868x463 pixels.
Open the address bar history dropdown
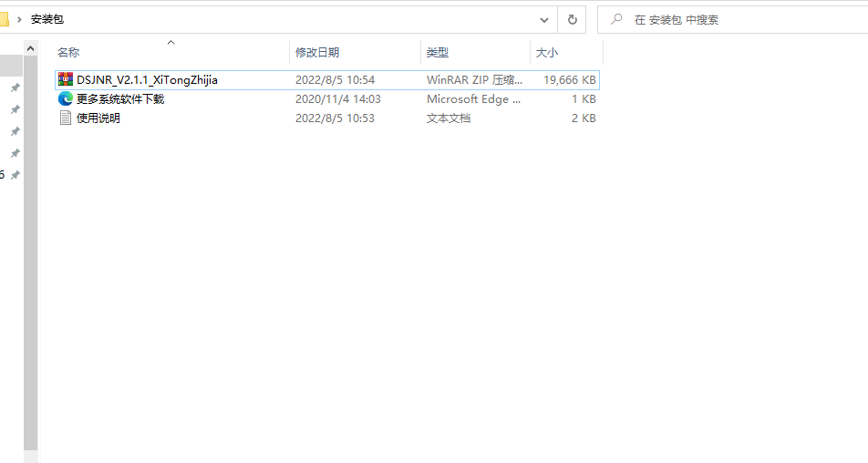tap(544, 20)
